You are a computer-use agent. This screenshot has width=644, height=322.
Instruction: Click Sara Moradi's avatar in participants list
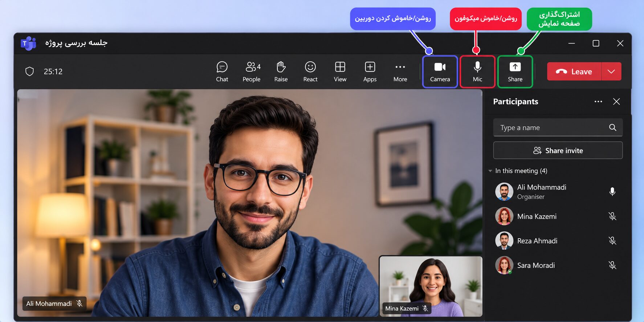[x=504, y=265]
